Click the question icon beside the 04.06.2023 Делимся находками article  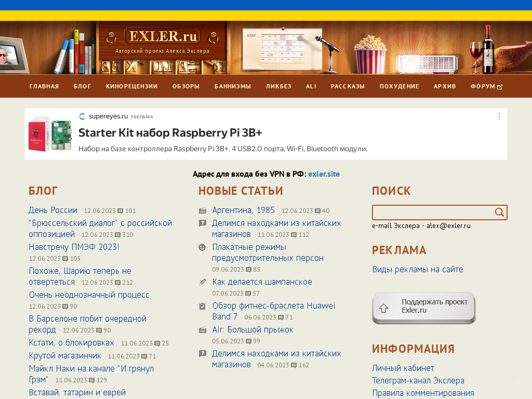point(203,353)
